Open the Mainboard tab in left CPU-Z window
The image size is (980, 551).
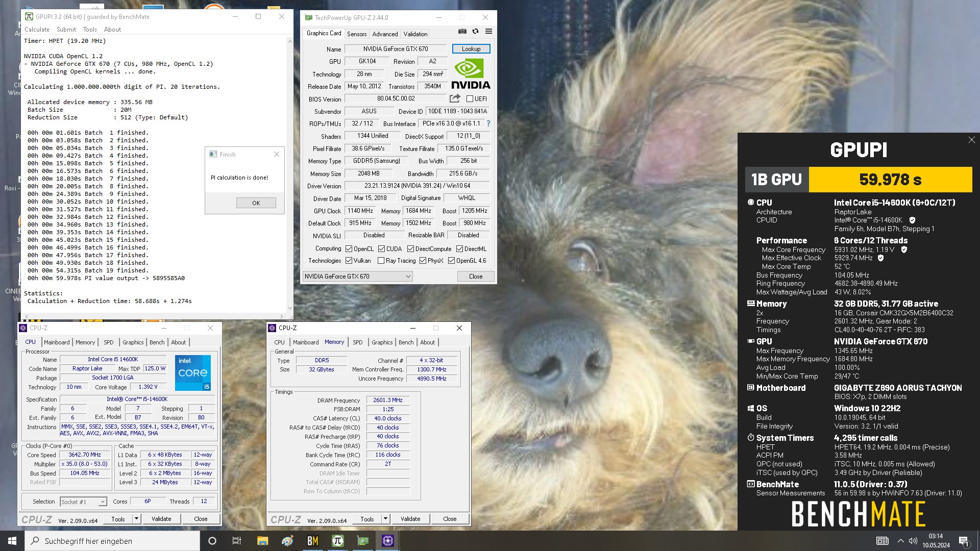(x=57, y=342)
